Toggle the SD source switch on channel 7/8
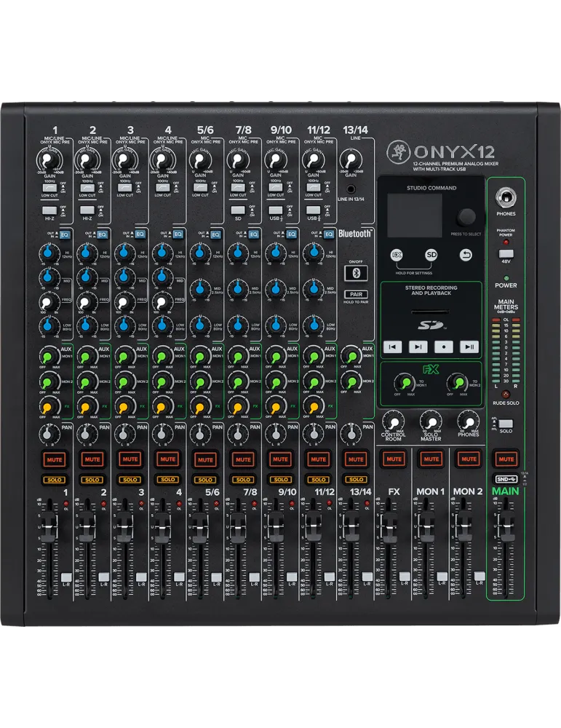Image resolution: width=561 pixels, height=728 pixels. click(x=238, y=210)
